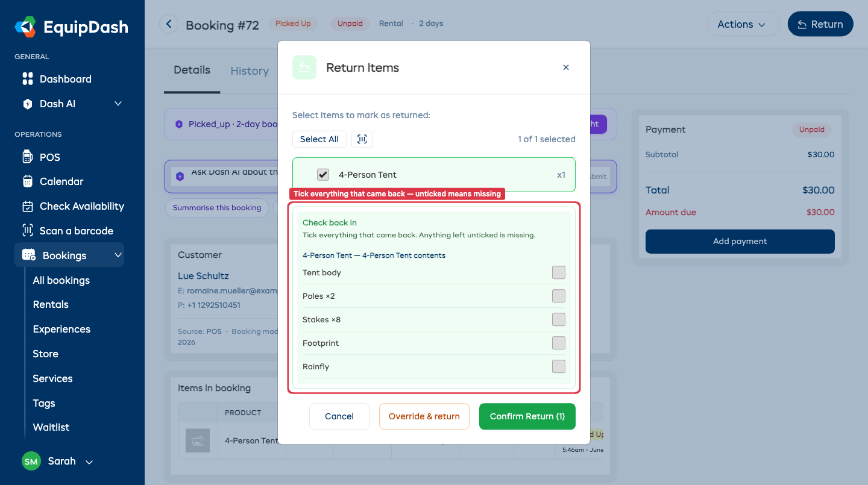868x485 pixels.
Task: Click the Dash AI icon in Picked_up banner
Action: click(178, 124)
